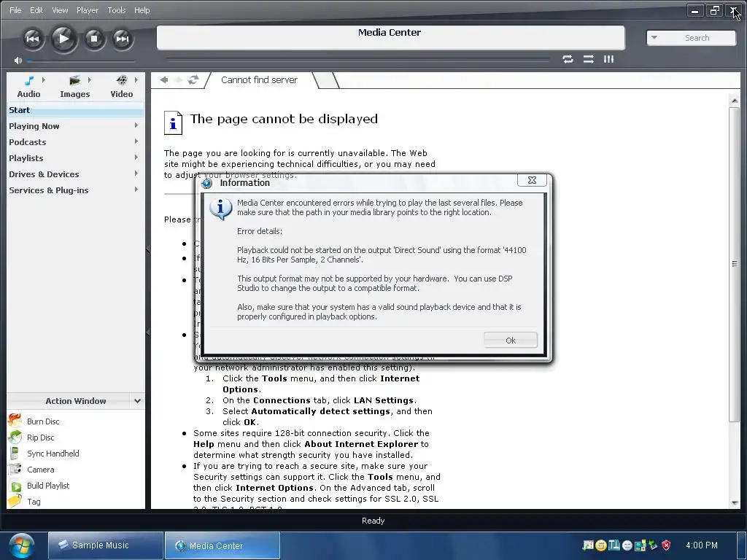747x560 pixels.
Task: Open the blank new tab
Action: click(x=327, y=80)
